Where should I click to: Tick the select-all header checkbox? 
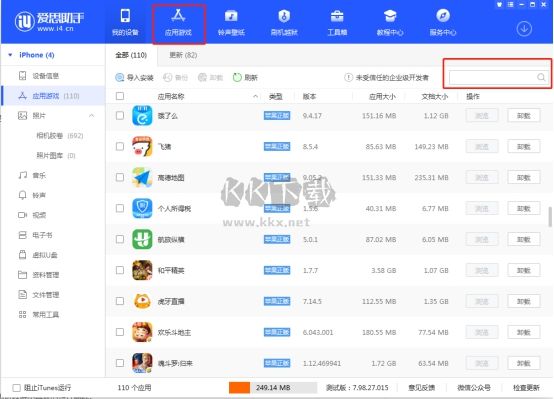(120, 96)
